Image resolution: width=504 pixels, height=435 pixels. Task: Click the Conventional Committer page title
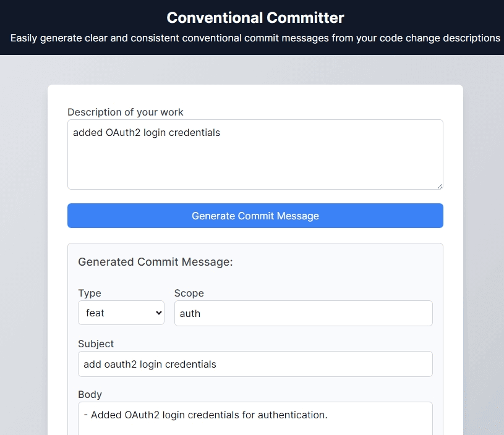(255, 17)
